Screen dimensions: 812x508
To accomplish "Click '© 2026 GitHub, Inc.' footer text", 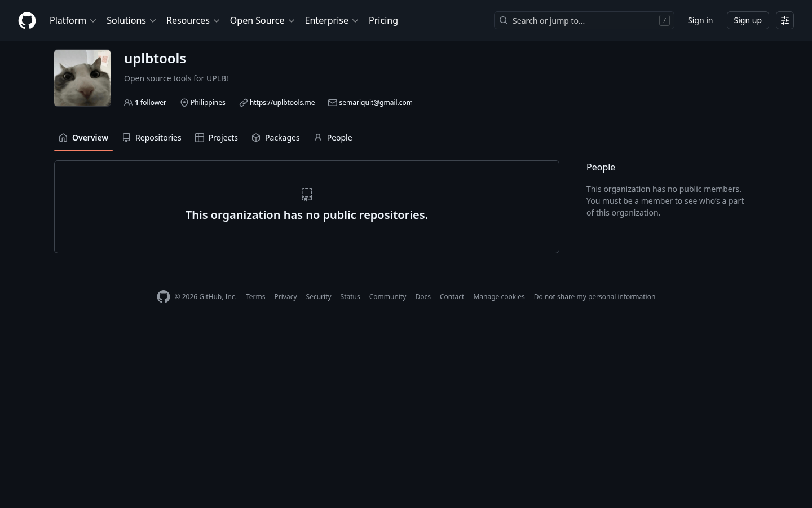I will [x=205, y=297].
